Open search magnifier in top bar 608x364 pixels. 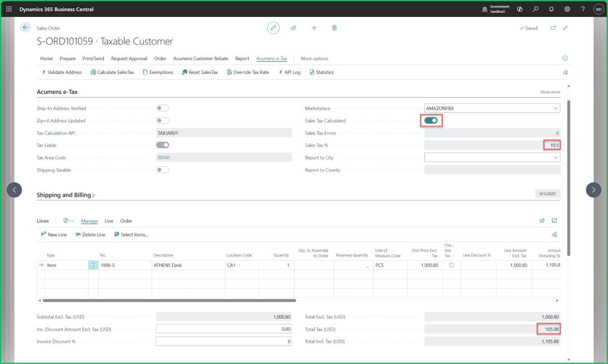[x=535, y=9]
